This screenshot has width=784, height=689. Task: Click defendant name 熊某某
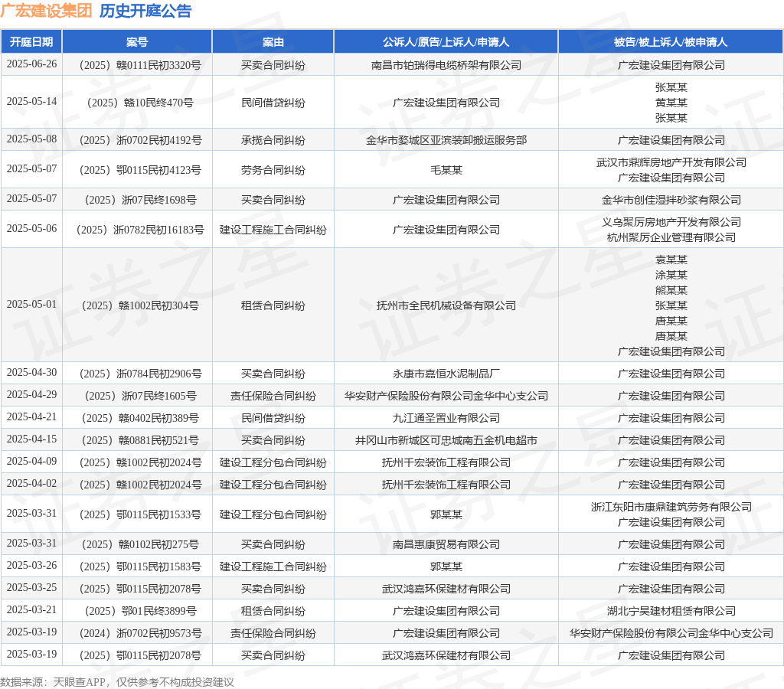(671, 290)
